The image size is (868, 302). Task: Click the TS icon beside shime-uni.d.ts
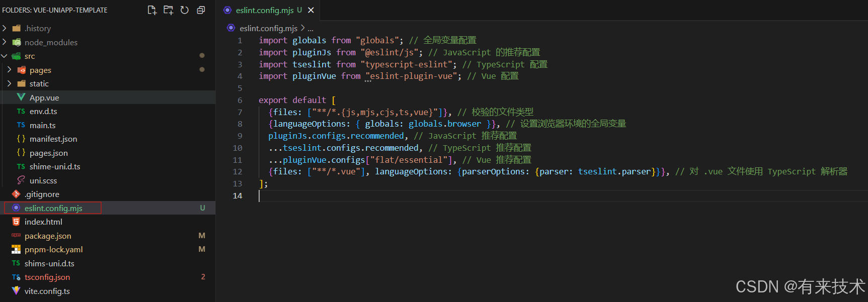click(21, 166)
